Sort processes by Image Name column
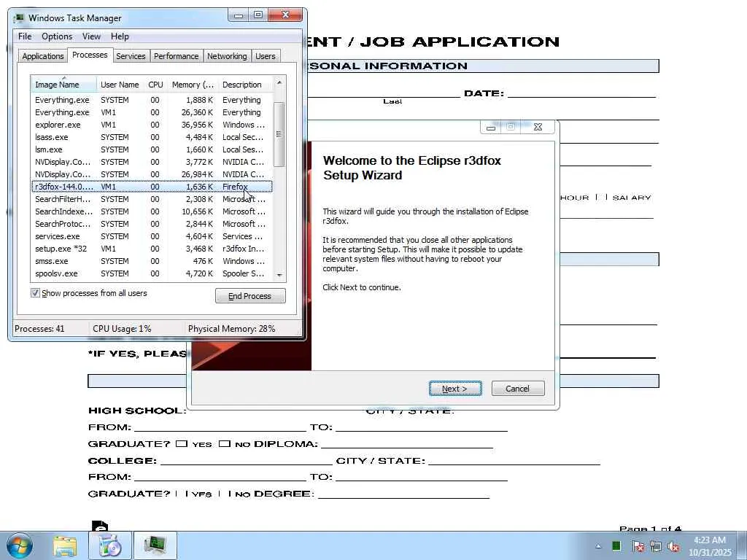Image resolution: width=747 pixels, height=560 pixels. point(63,85)
